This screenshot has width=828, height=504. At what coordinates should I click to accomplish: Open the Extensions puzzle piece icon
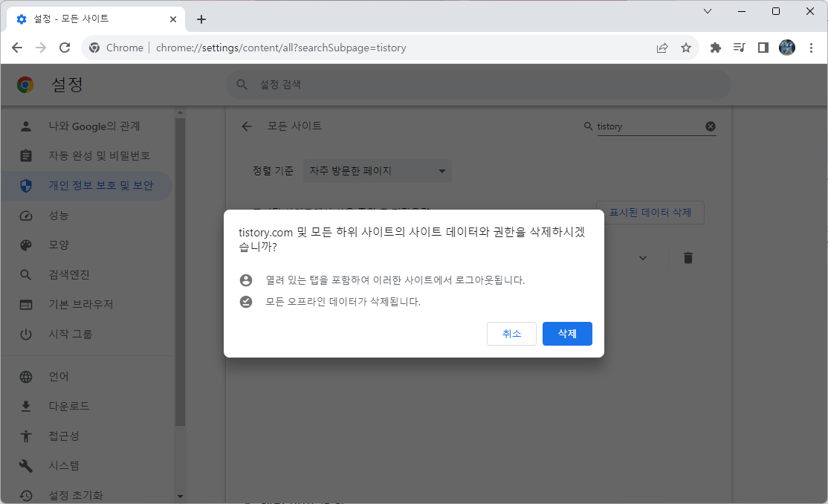(716, 48)
